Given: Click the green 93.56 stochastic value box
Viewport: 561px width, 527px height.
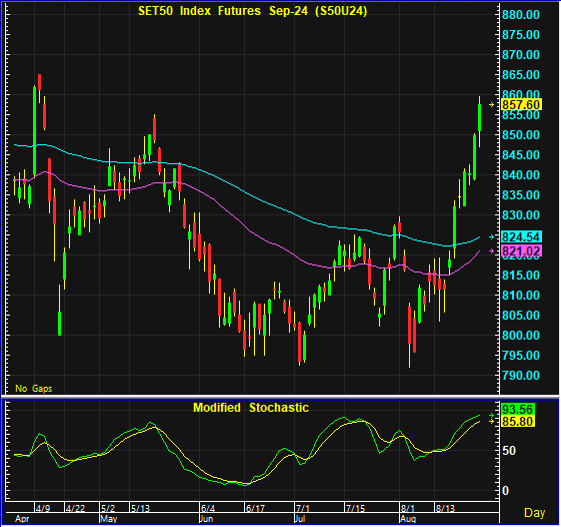Looking at the screenshot, I should click(x=517, y=409).
